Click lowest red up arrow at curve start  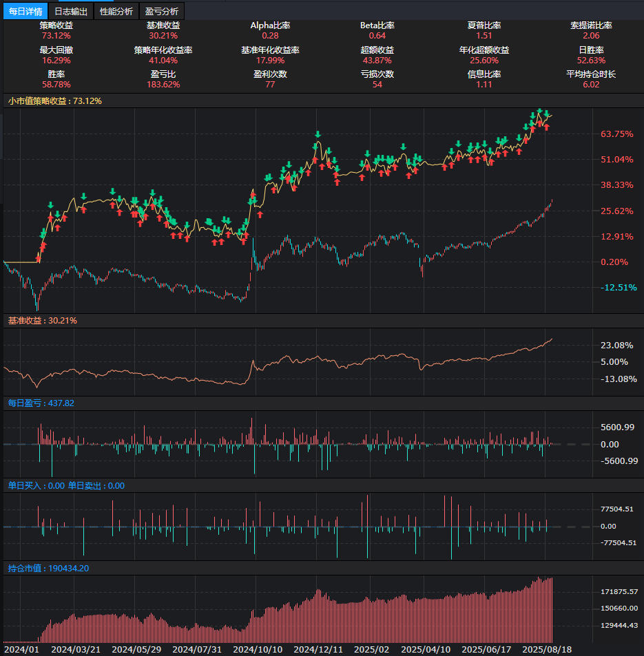click(x=39, y=257)
